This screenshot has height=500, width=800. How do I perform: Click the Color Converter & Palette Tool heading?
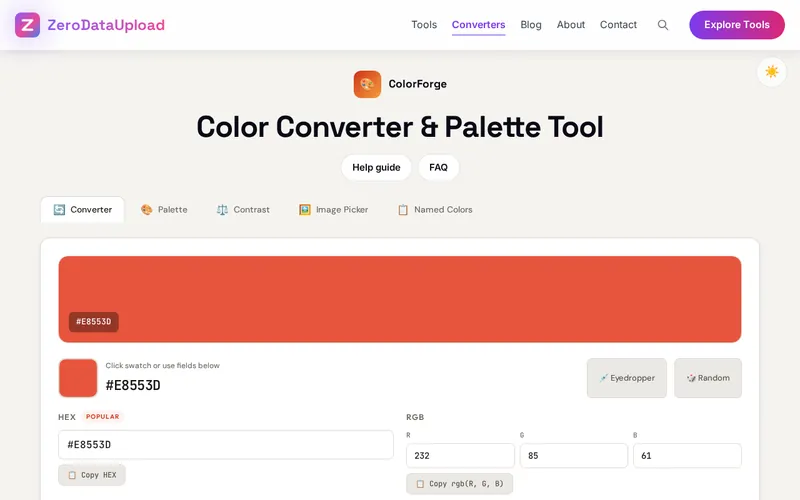tap(400, 127)
